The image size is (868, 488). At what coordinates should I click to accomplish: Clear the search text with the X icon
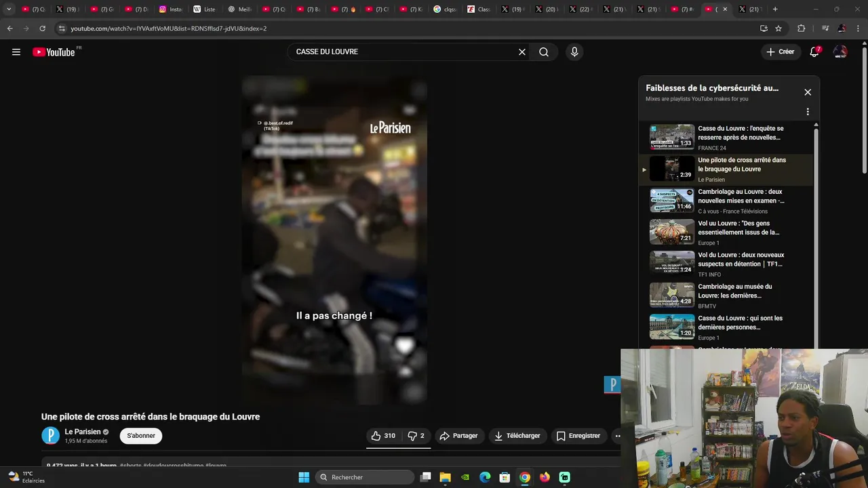coord(522,52)
